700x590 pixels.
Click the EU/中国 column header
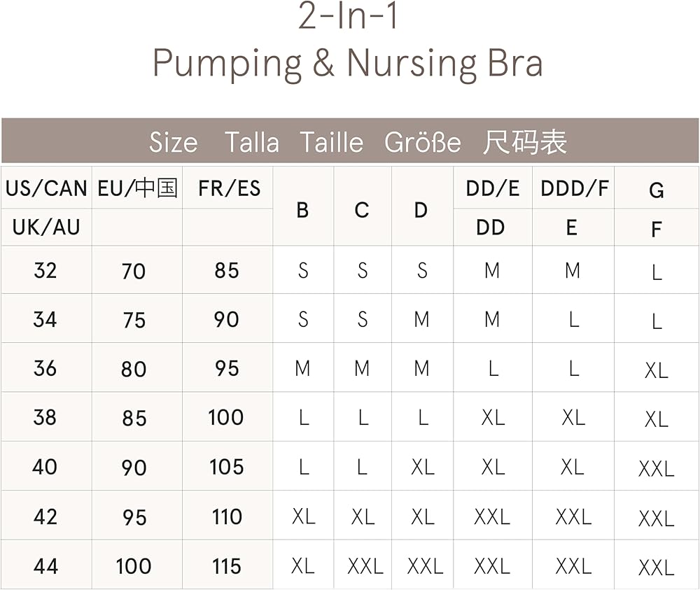tap(137, 188)
